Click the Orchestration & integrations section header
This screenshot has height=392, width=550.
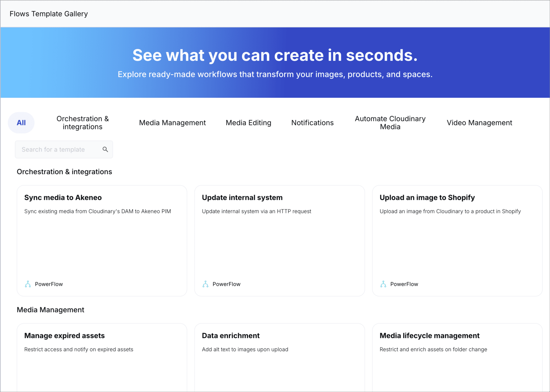tap(64, 171)
